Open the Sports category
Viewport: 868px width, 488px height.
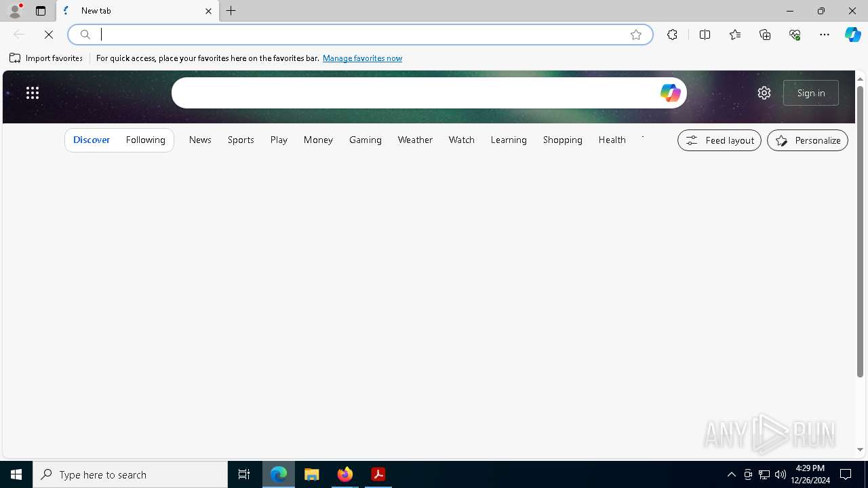[x=241, y=140]
